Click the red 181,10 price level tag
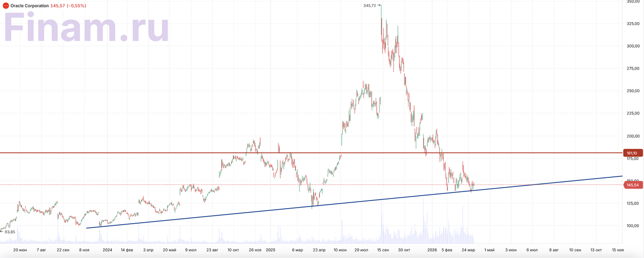 [x=632, y=153]
